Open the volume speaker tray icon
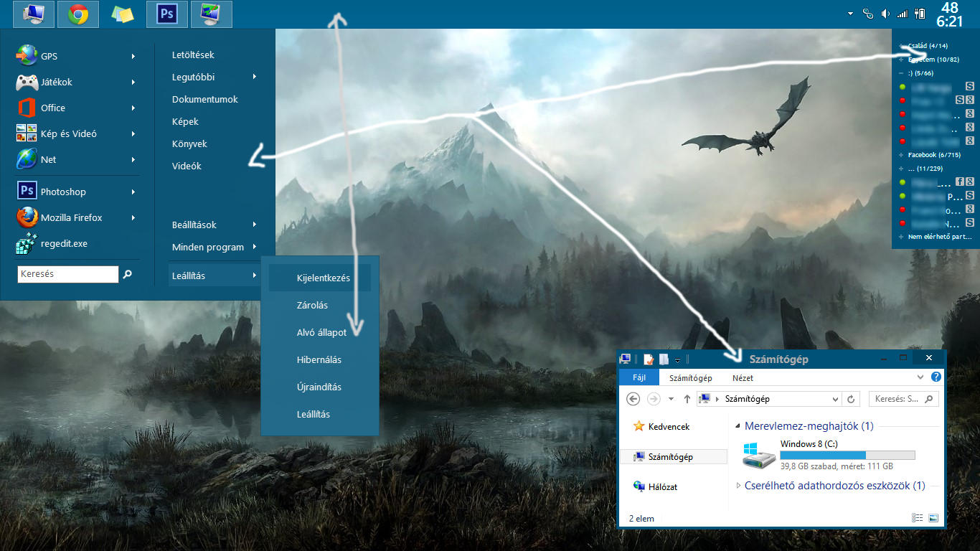Image resolution: width=980 pixels, height=551 pixels. tap(886, 13)
